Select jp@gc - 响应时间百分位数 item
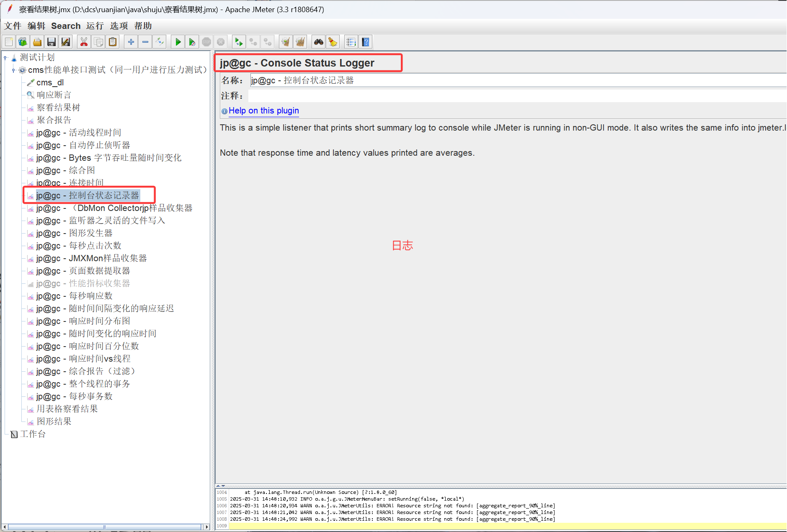Viewport: 787px width, 532px height. click(88, 346)
